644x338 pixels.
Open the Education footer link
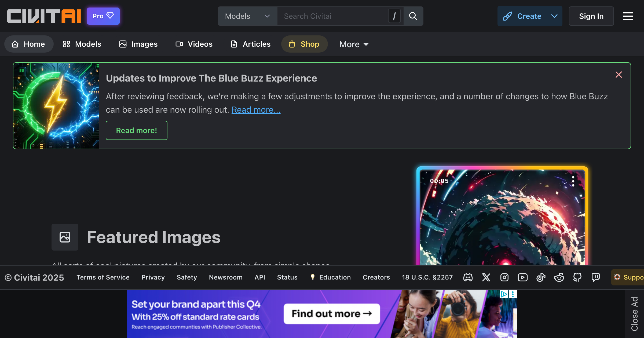click(x=331, y=277)
